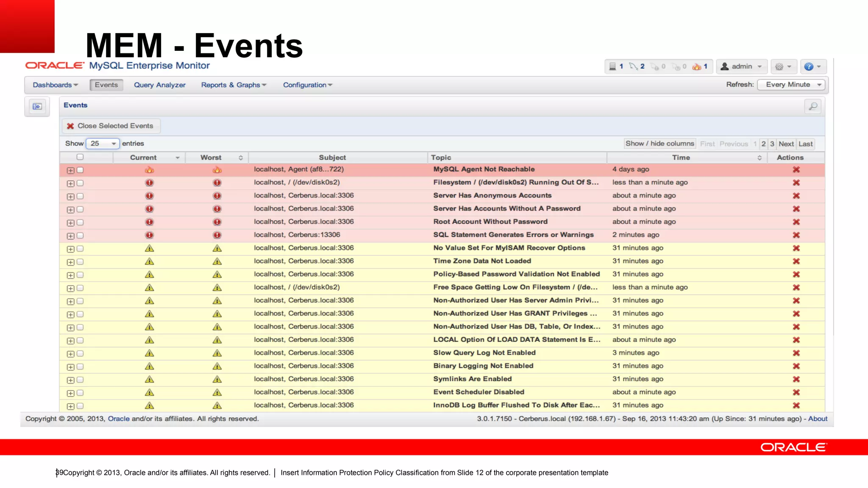868x488 pixels.
Task: Open the Events search magnifier
Action: coord(812,106)
